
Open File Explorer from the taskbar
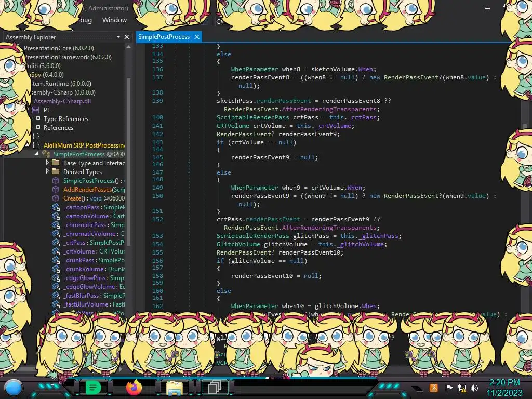click(x=175, y=388)
